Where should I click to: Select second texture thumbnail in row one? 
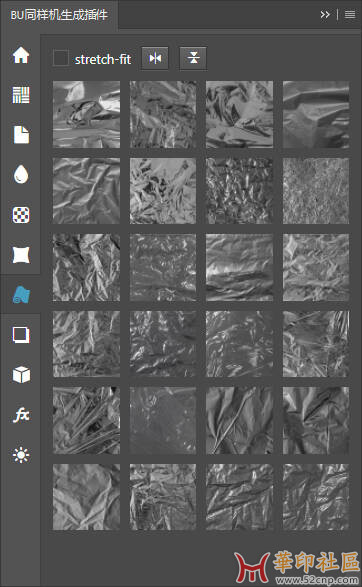pos(163,115)
